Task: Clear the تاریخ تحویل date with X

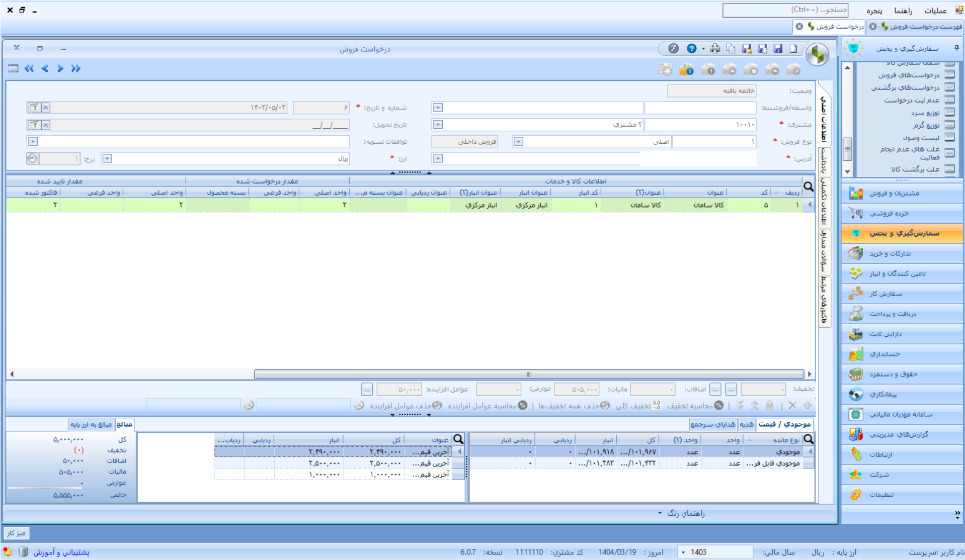Action: click(x=46, y=125)
